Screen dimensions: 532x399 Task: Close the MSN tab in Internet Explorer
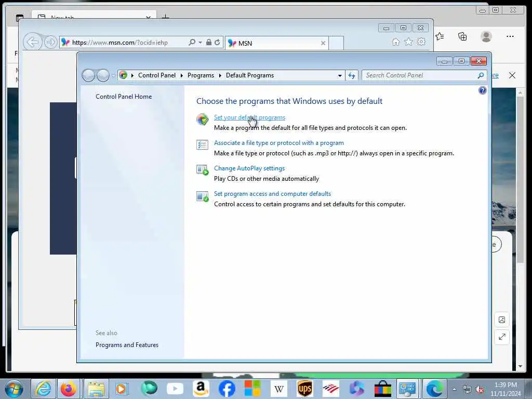(x=323, y=43)
